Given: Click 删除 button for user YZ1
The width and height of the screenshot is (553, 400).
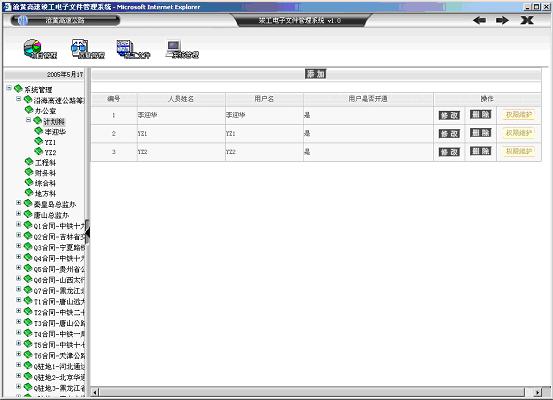Looking at the screenshot, I should pos(480,132).
